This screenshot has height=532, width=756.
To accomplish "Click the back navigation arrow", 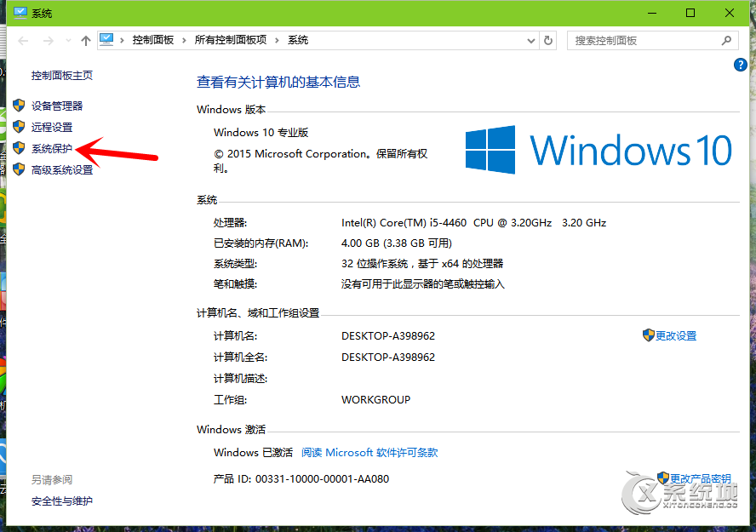I will pos(23,41).
